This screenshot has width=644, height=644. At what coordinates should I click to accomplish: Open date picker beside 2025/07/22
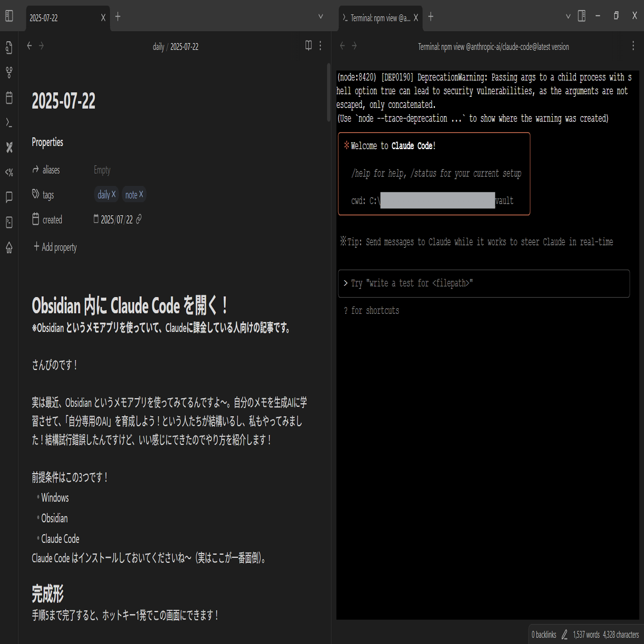(96, 219)
